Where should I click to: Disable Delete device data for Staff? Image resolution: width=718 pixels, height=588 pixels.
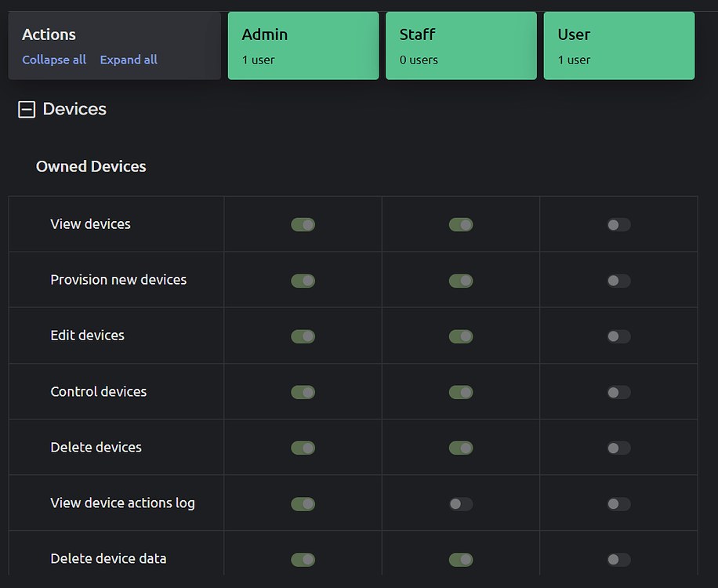(461, 559)
